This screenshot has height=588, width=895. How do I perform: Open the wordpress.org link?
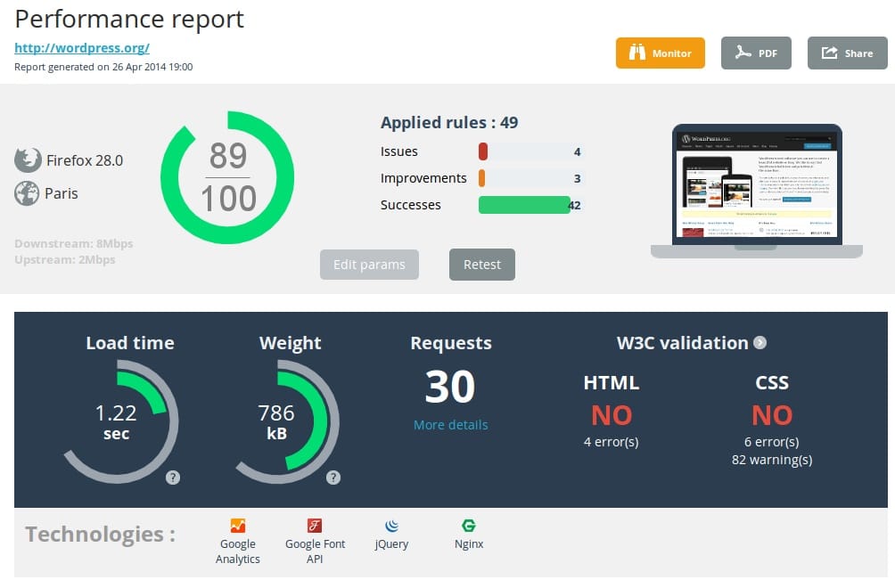(x=82, y=47)
